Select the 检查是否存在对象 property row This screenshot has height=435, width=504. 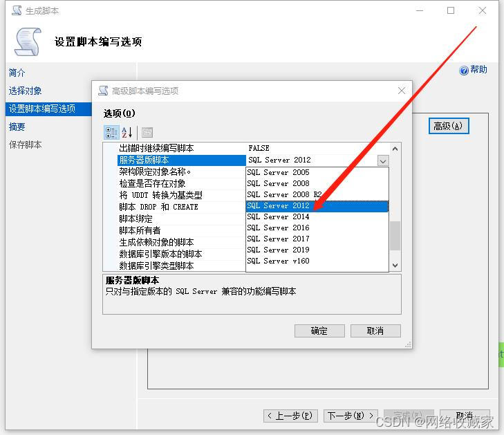(182, 183)
